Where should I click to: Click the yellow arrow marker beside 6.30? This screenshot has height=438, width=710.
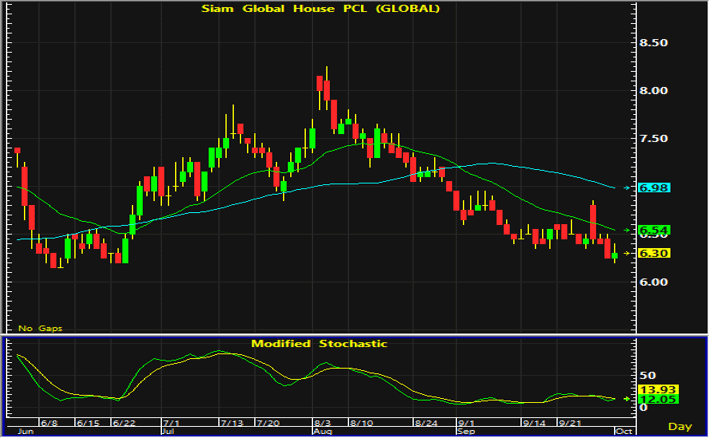click(627, 253)
